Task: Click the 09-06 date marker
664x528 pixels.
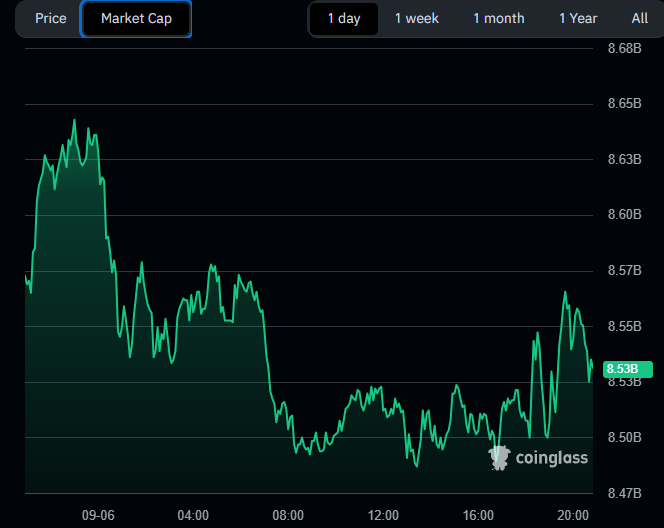Action: pyautogui.click(x=98, y=515)
